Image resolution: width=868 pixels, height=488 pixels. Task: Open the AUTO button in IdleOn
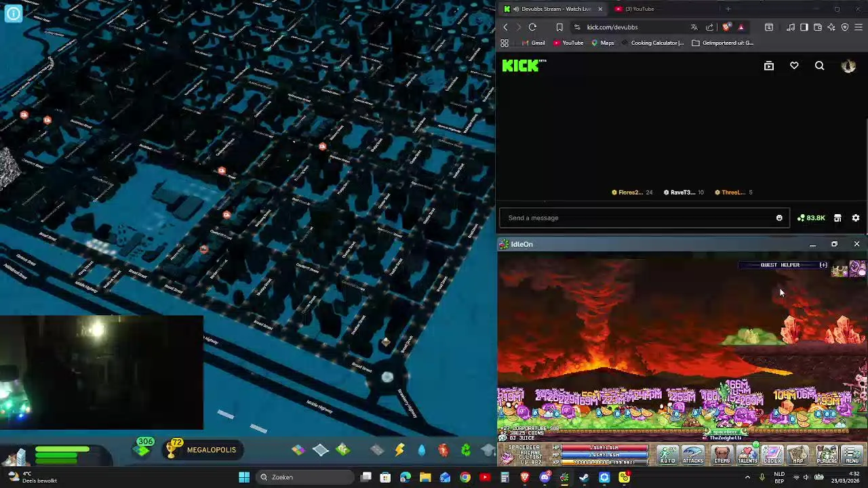(x=668, y=455)
